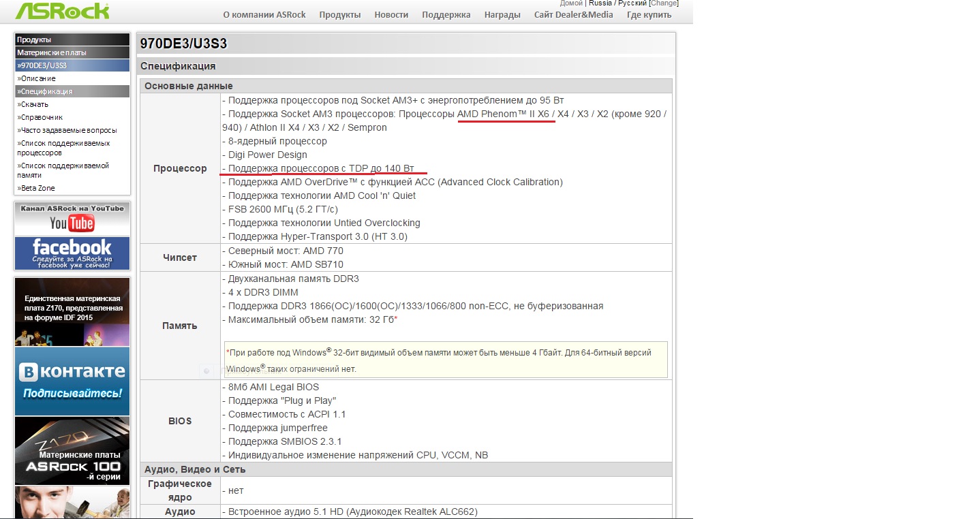The width and height of the screenshot is (980, 519).
Task: Click the Russia / Русский language link
Action: (x=617, y=3)
